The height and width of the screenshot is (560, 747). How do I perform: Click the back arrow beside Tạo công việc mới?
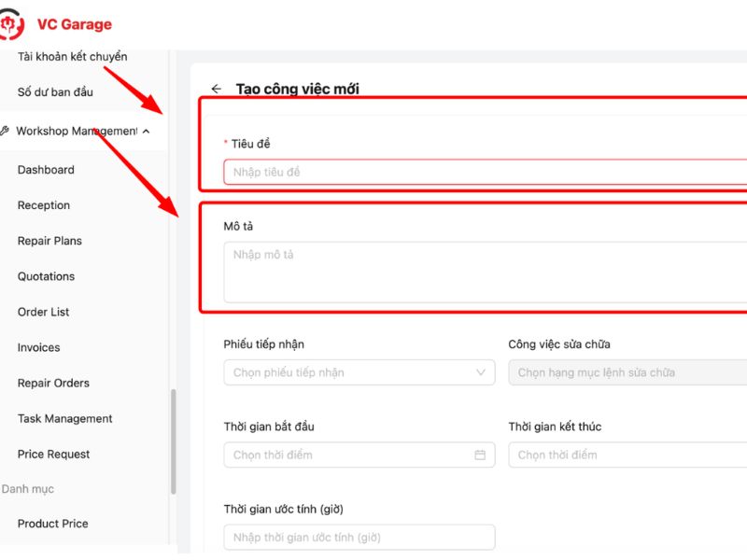click(x=217, y=90)
